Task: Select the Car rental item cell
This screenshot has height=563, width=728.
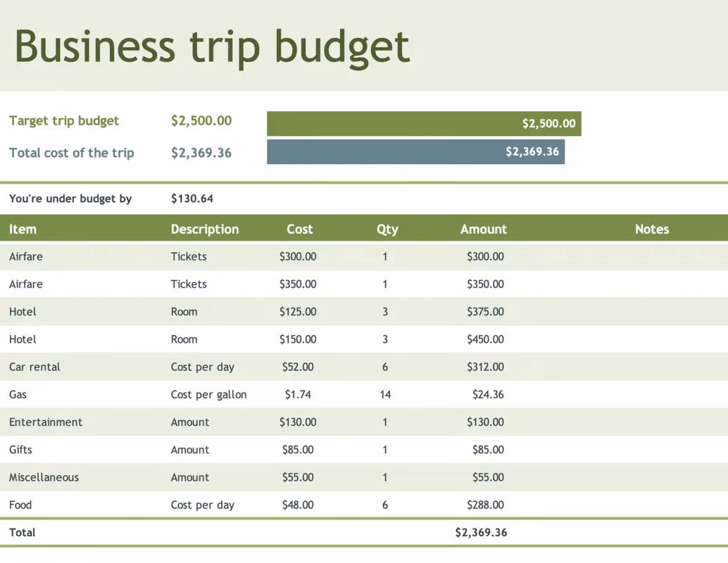Action: click(x=34, y=367)
